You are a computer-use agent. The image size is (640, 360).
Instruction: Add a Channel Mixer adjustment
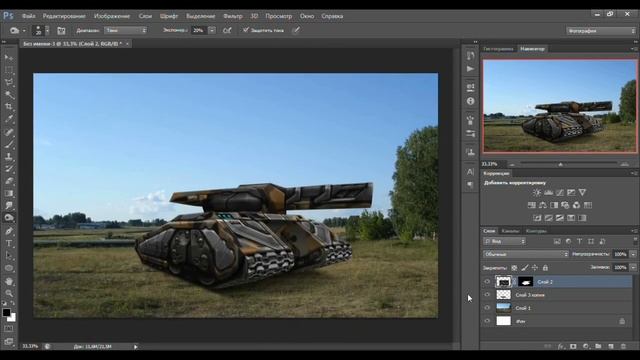click(576, 205)
